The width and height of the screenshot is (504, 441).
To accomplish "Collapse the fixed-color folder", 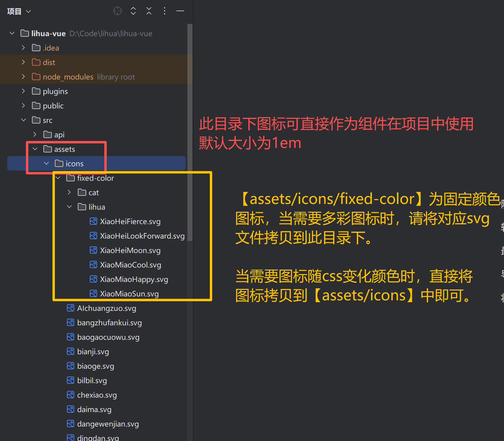I will [58, 178].
